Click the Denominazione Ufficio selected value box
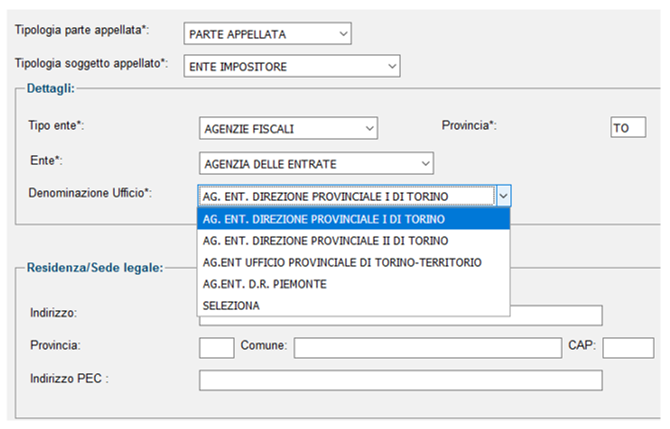 coord(347,196)
